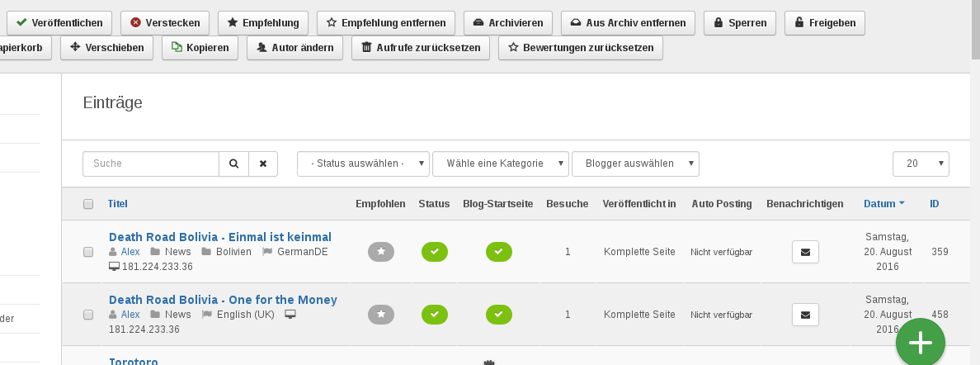Viewport: 980px width, 365px height.
Task: Toggle the green status check for Einmal ist keinmal
Action: tap(434, 252)
